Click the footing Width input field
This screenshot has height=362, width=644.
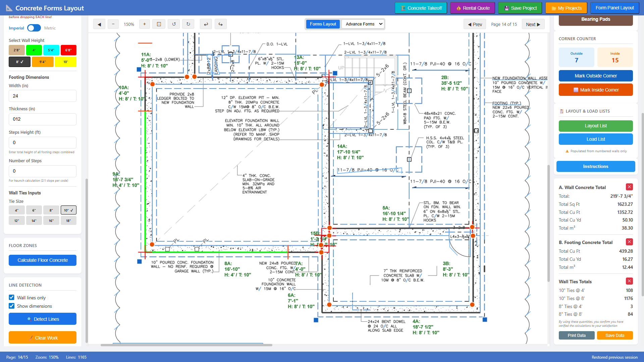[43, 96]
